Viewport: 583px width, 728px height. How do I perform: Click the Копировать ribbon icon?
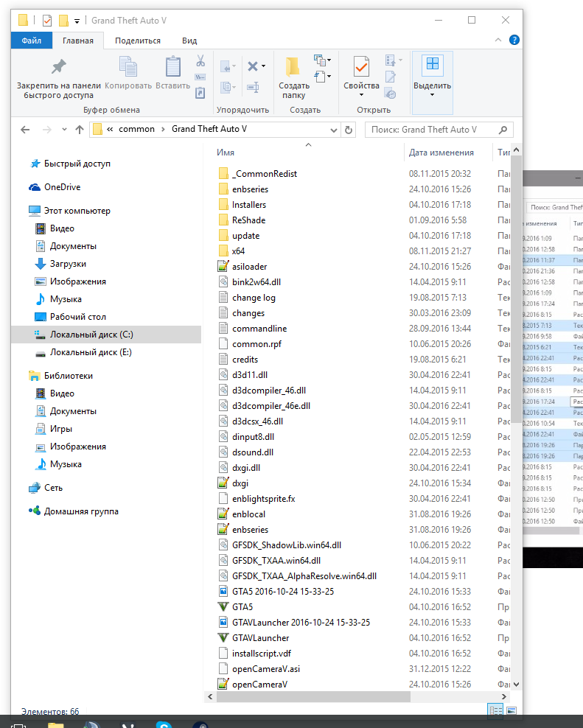click(128, 67)
